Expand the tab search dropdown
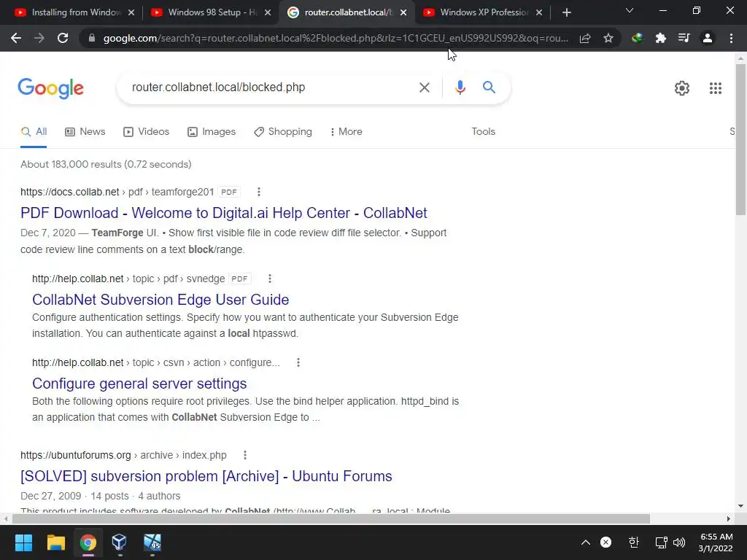The height and width of the screenshot is (560, 747). tap(630, 10)
